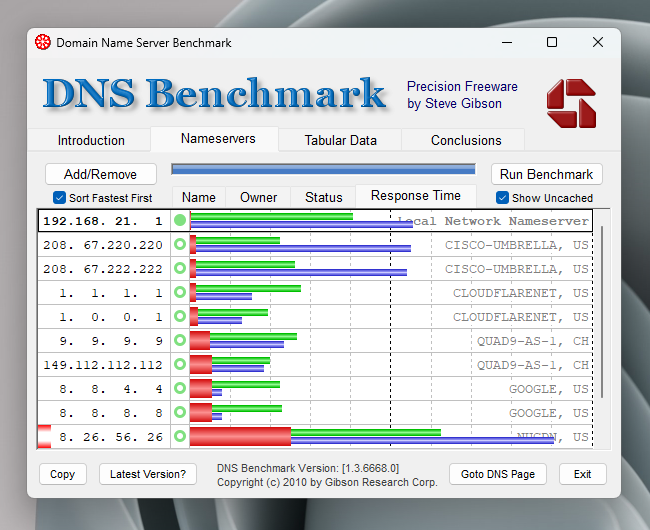The image size is (650, 530).
Task: Maximize the Domain Name Server Benchmark window
Action: tap(552, 42)
